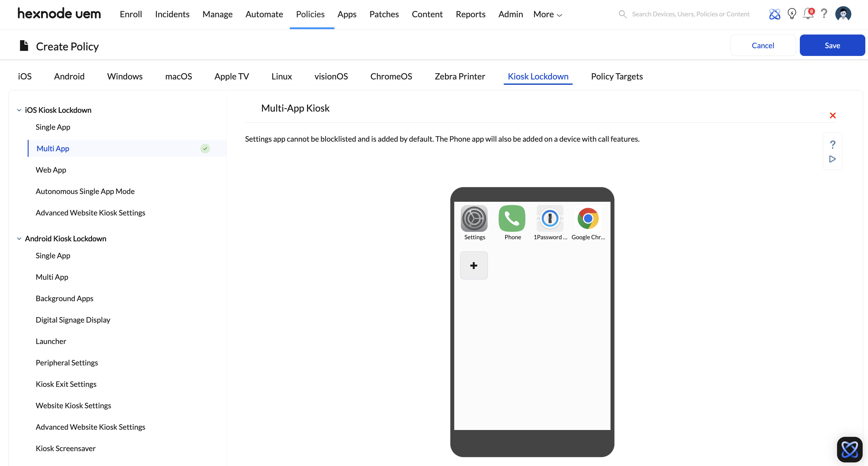
Task: Select iOS Single App kiosk option
Action: [x=53, y=127]
